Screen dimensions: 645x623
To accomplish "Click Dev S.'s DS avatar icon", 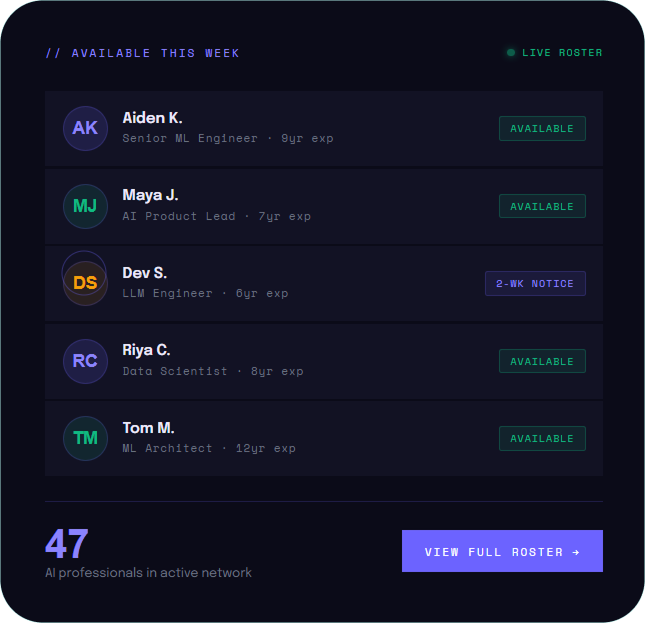I will click(85, 283).
